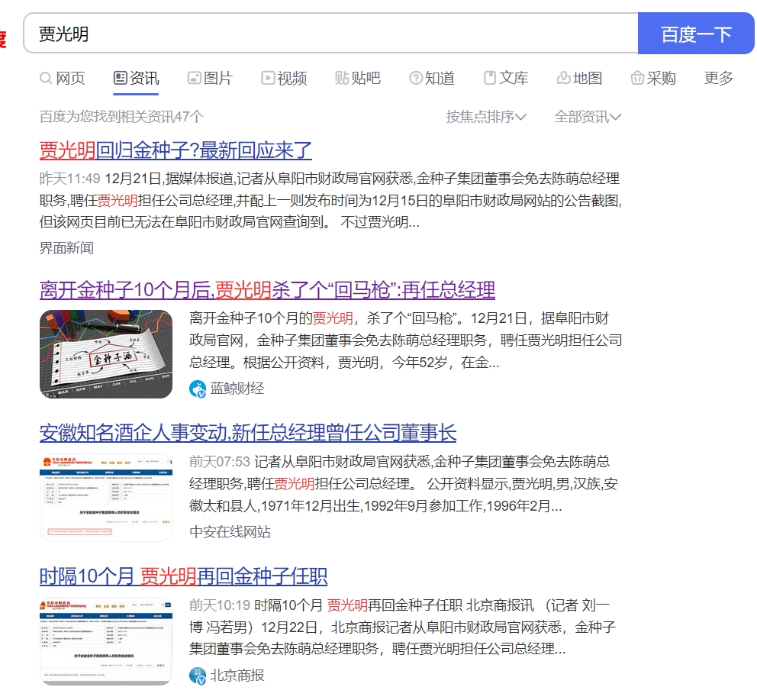Click the search box containing 贾光明

coord(331,34)
